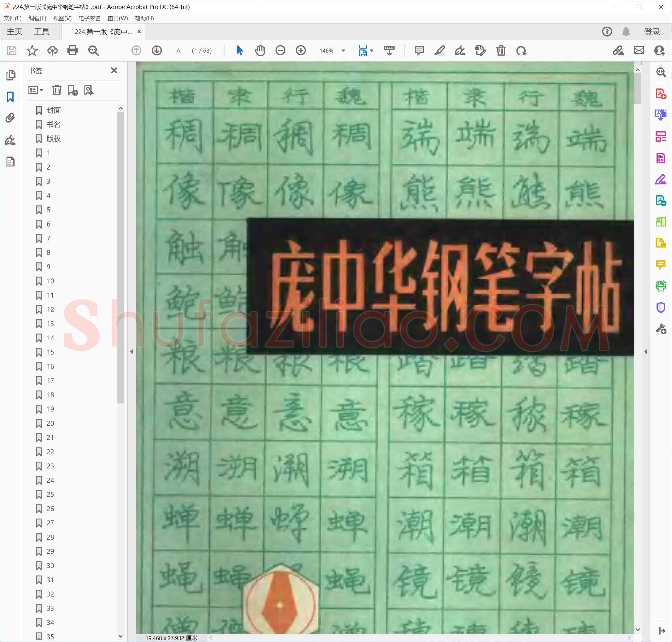Switch to the 工具 tab

pyautogui.click(x=42, y=32)
